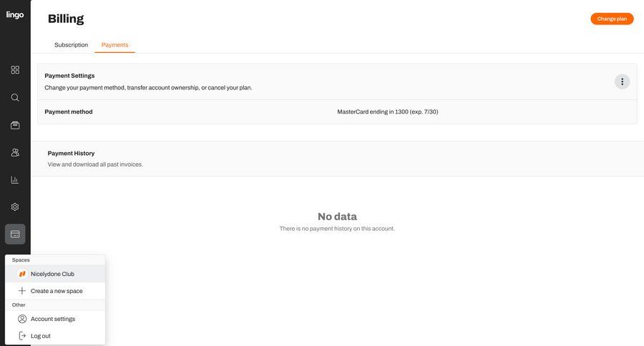Switch to the Subscription tab
This screenshot has width=644, height=346.
[71, 45]
